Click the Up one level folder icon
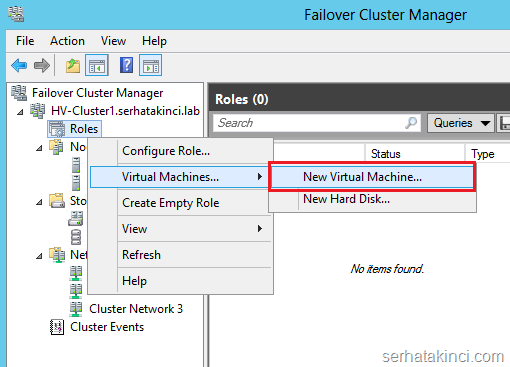 73,65
